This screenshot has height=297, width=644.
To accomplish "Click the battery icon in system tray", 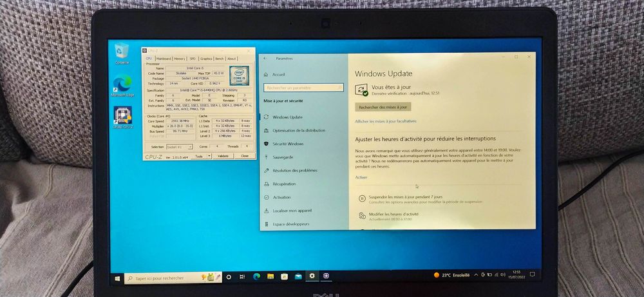I will [489, 274].
